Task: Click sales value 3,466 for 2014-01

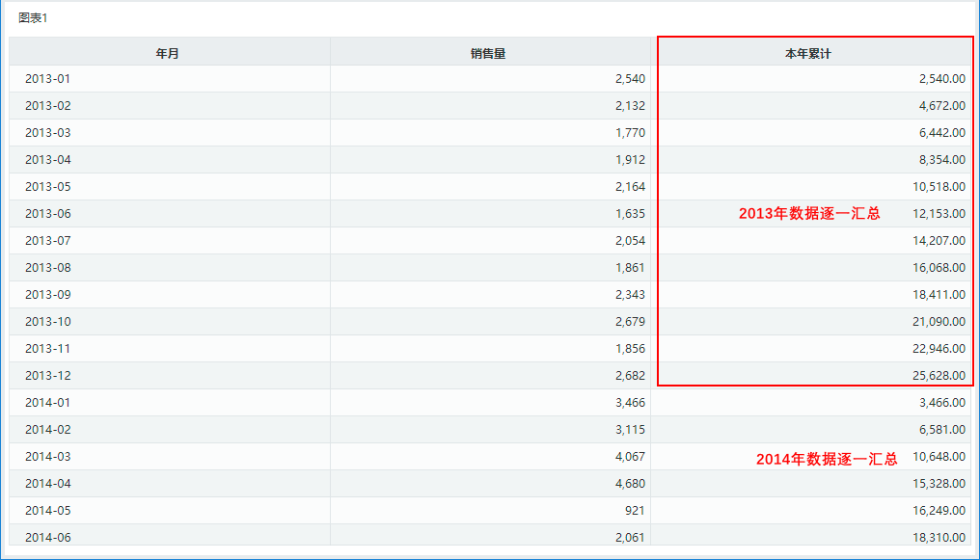Action: (x=630, y=402)
